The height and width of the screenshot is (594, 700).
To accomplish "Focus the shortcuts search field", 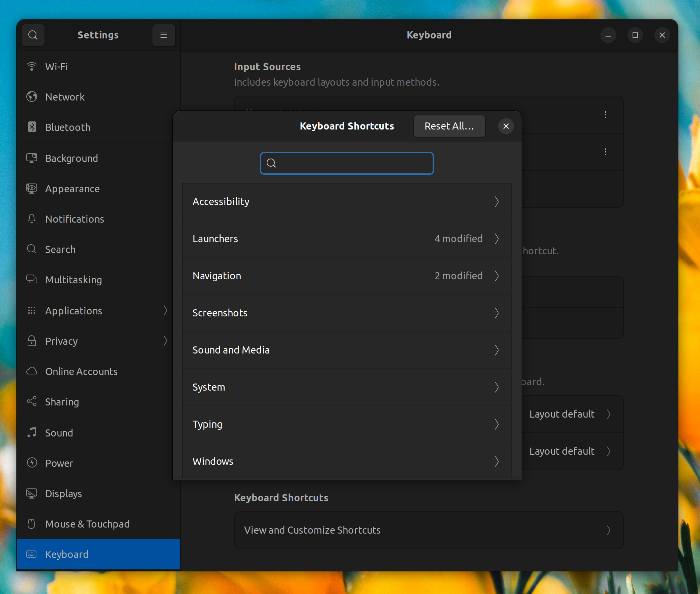I will pos(347,163).
